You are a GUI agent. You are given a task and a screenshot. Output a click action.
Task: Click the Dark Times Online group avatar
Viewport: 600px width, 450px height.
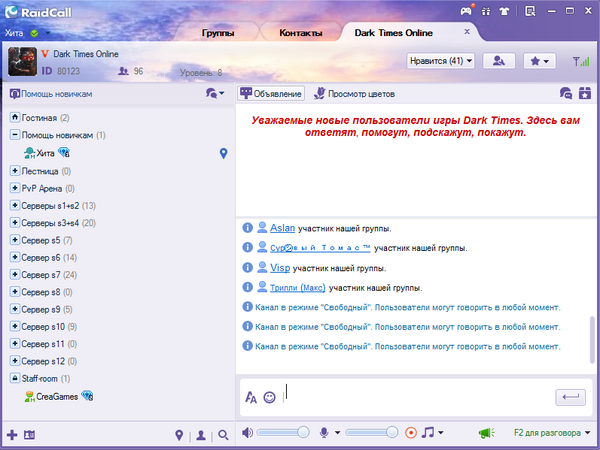click(x=23, y=61)
